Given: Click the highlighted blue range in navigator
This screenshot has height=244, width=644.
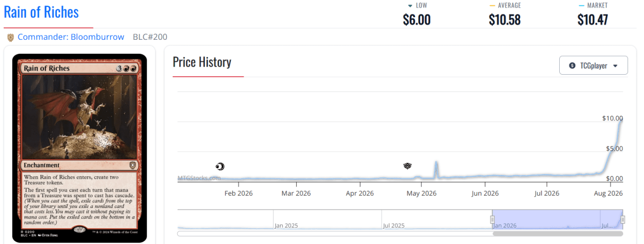Looking at the screenshot, I should click(558, 219).
